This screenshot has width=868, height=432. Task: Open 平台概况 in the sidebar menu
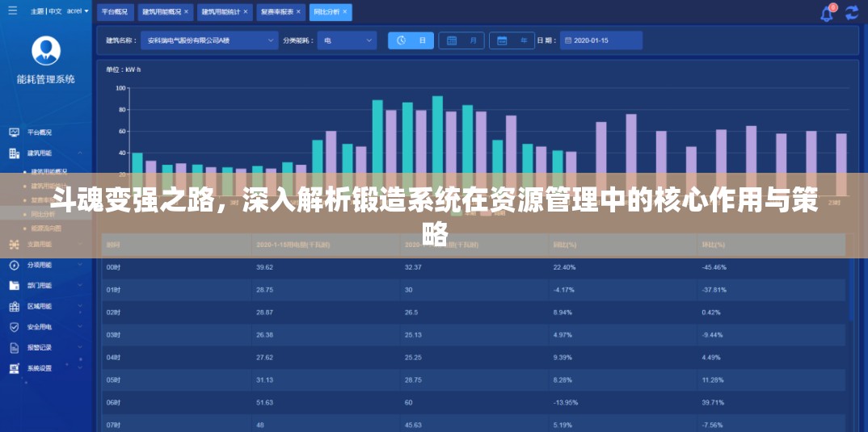click(x=40, y=132)
